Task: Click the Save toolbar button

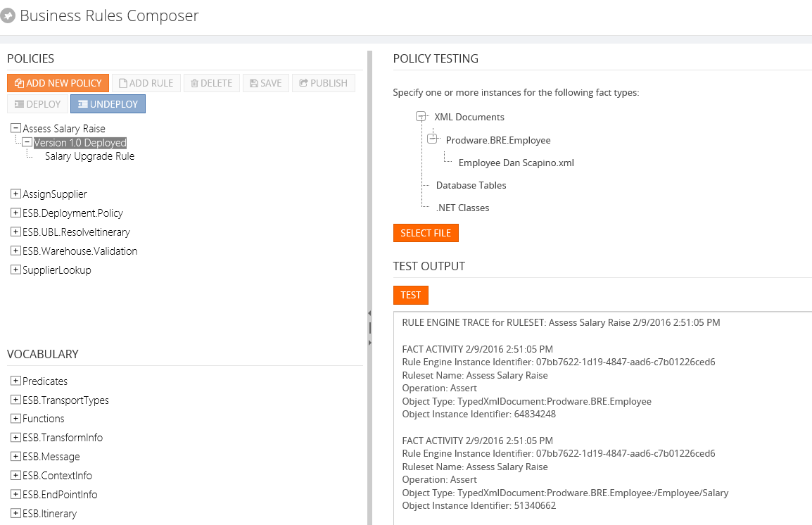Action: [266, 83]
